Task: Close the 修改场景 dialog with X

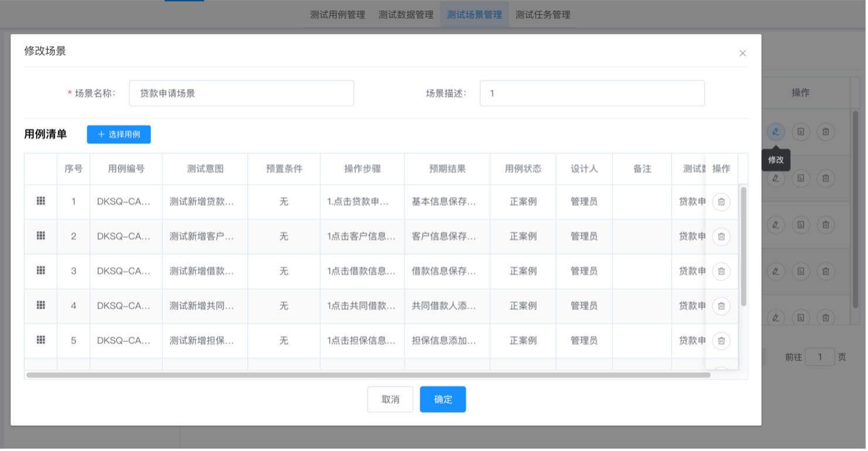Action: point(743,53)
